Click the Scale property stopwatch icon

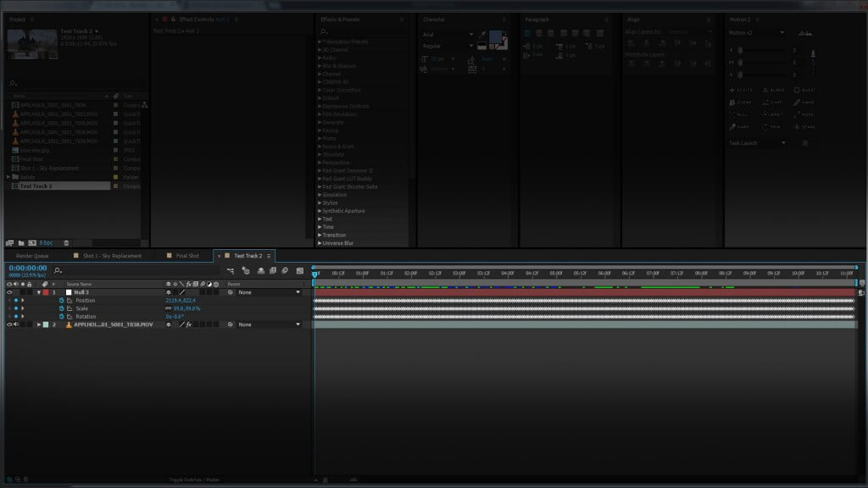tap(61, 308)
